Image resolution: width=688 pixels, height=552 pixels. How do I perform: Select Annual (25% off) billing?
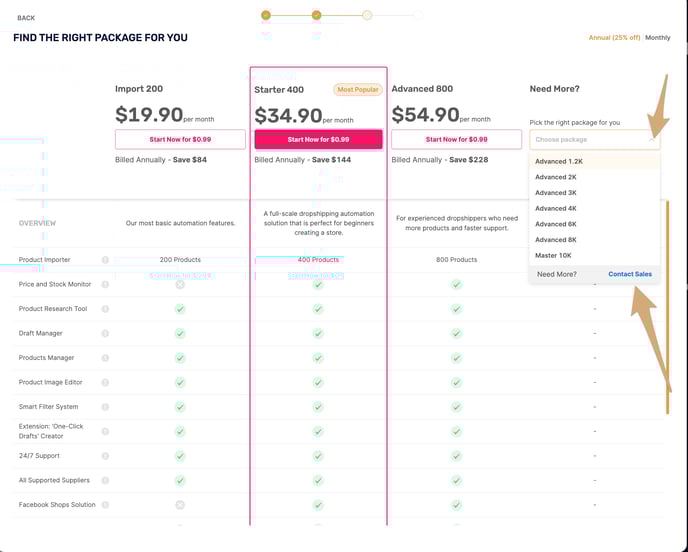tap(614, 38)
